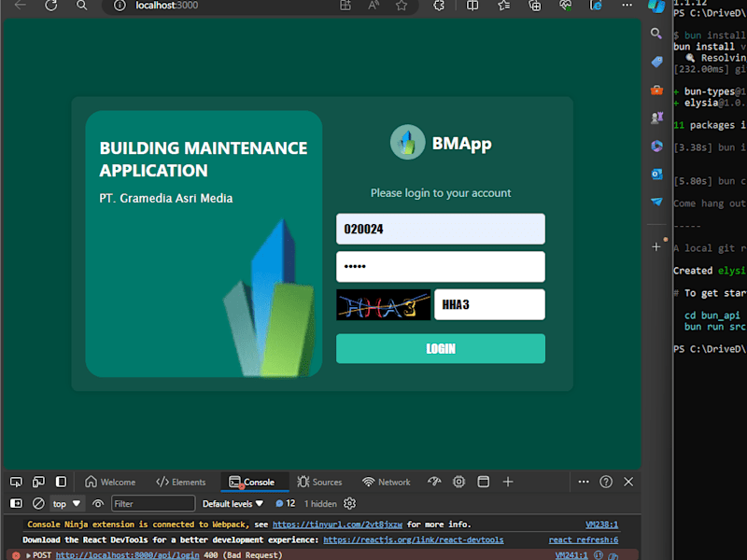Select the inspect element tool in DevTools
The image size is (747, 560).
coord(16,482)
